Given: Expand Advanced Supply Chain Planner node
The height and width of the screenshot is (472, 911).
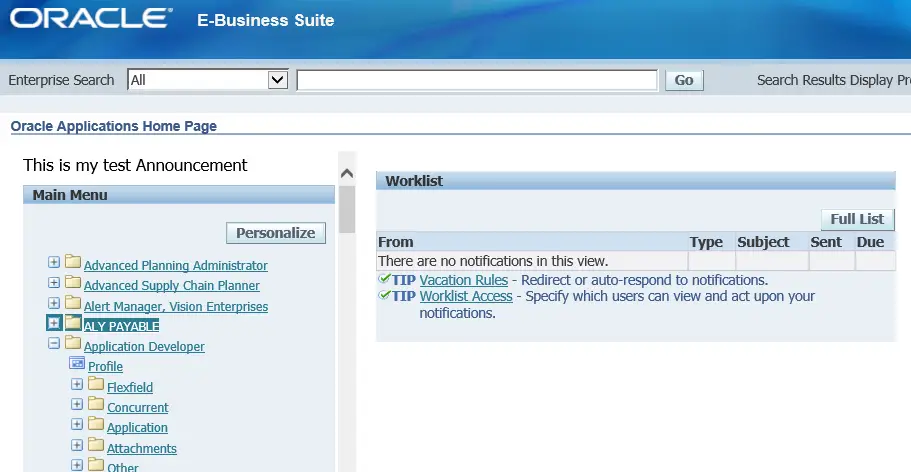Looking at the screenshot, I should pyautogui.click(x=54, y=283).
